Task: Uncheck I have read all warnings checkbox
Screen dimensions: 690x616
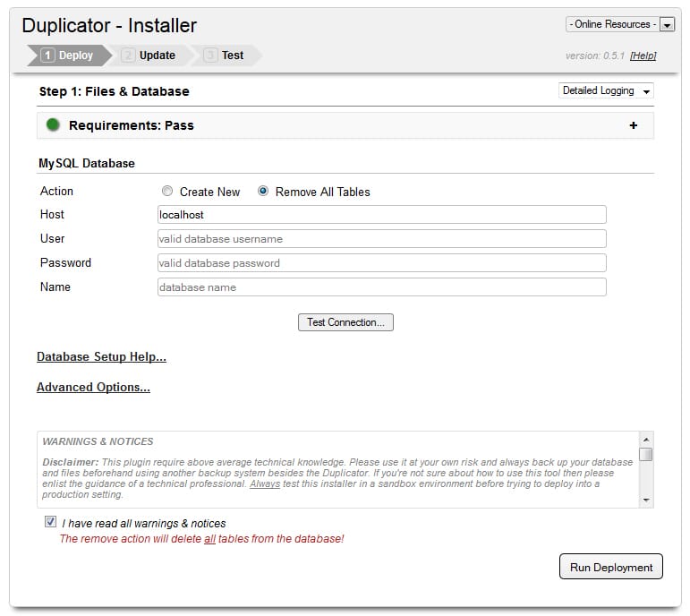Action: [50, 522]
